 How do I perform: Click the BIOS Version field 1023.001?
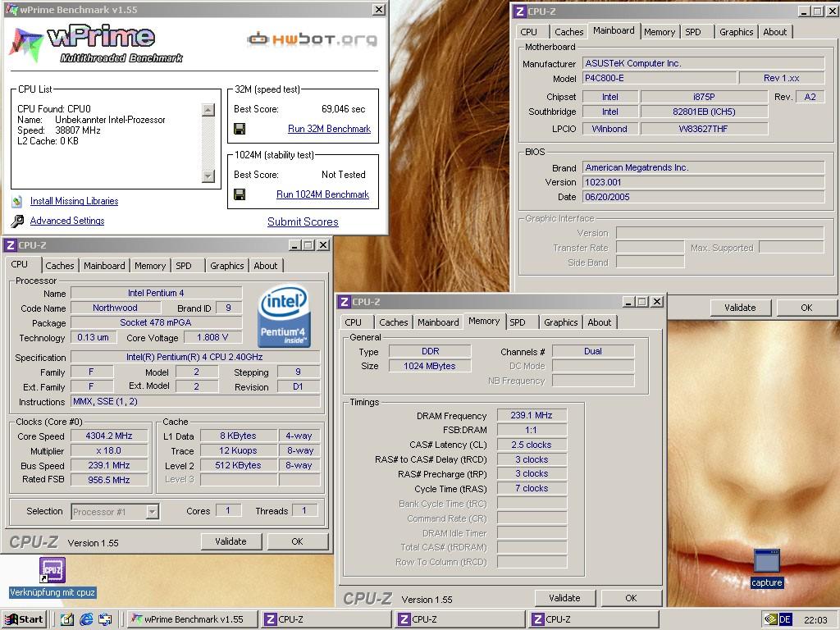(703, 182)
